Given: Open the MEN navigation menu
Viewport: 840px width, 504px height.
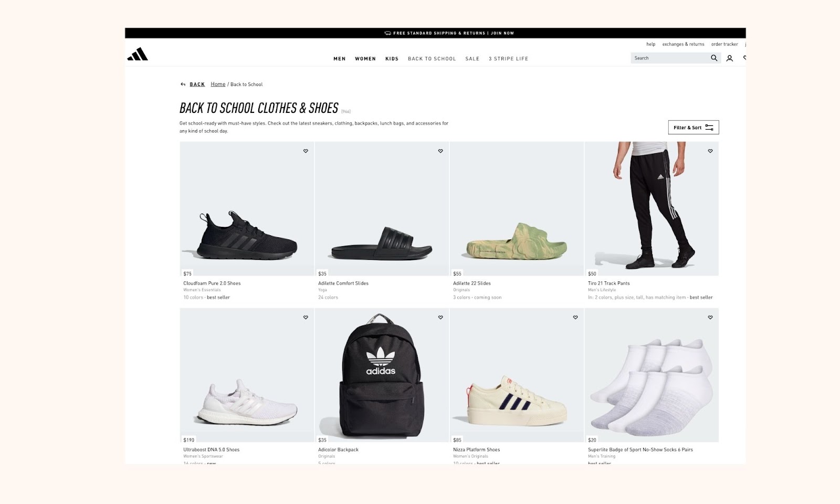Looking at the screenshot, I should [x=340, y=59].
